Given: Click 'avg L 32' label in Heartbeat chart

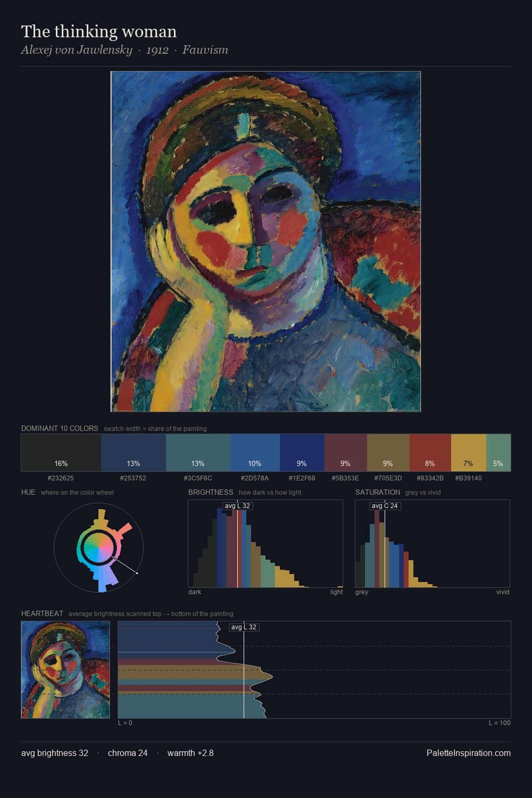Looking at the screenshot, I should [x=244, y=627].
